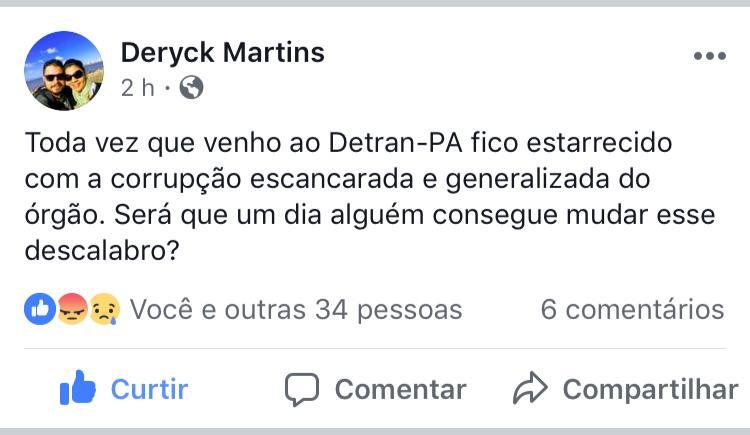Open the Deryck Martins profile name link
750x435 pixels.
tap(222, 52)
